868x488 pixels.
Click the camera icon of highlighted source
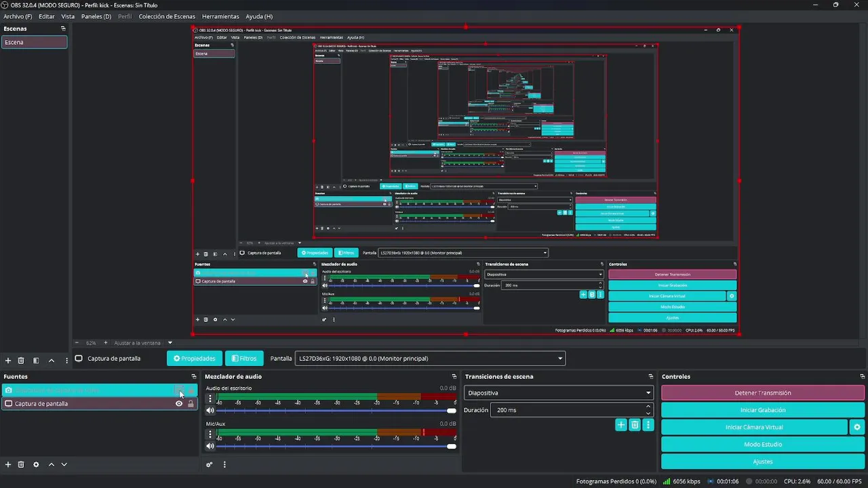(8, 390)
